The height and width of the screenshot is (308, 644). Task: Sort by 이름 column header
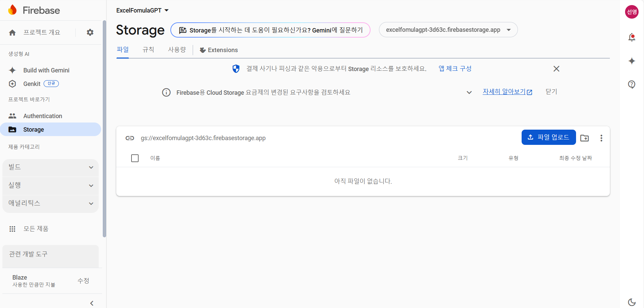tap(155, 158)
